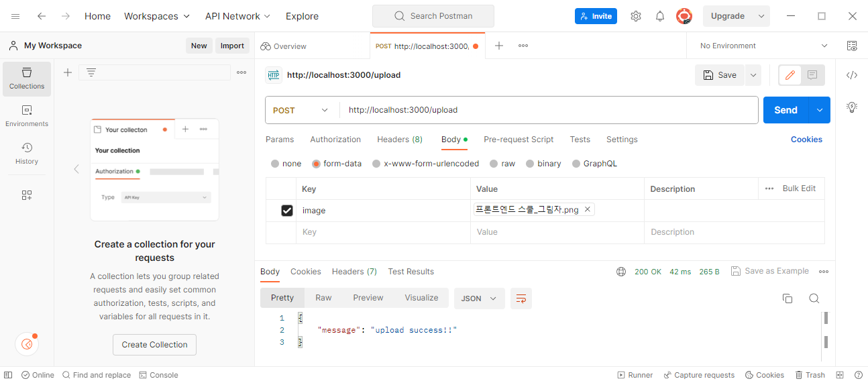
Task: Open the Console in the status bar
Action: pyautogui.click(x=158, y=375)
